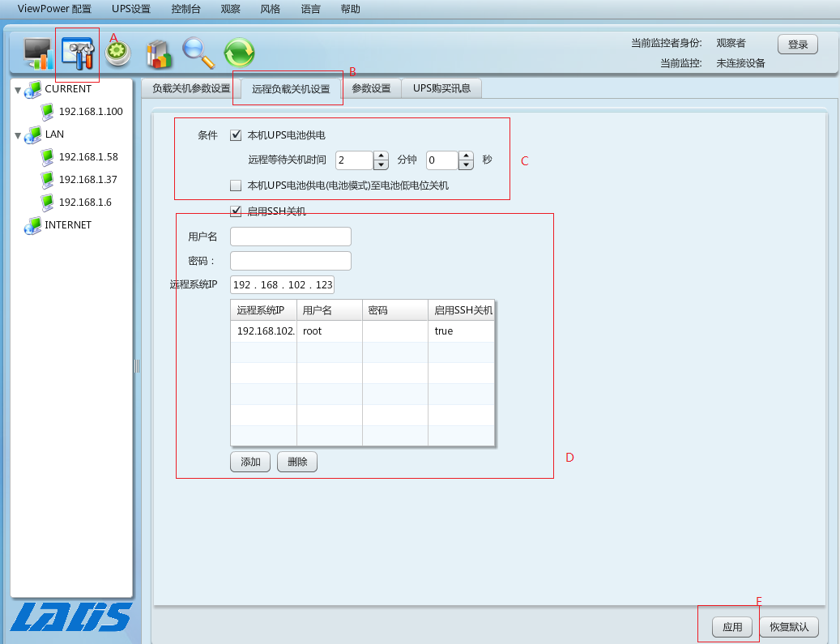Screen dimensions: 840x644
Task: Collapse the CURRENT tree node
Action: pos(18,90)
